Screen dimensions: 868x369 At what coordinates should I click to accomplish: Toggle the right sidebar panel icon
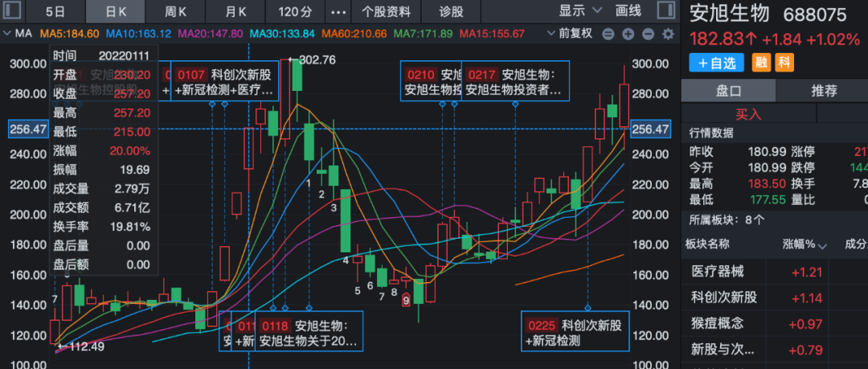coord(666,10)
